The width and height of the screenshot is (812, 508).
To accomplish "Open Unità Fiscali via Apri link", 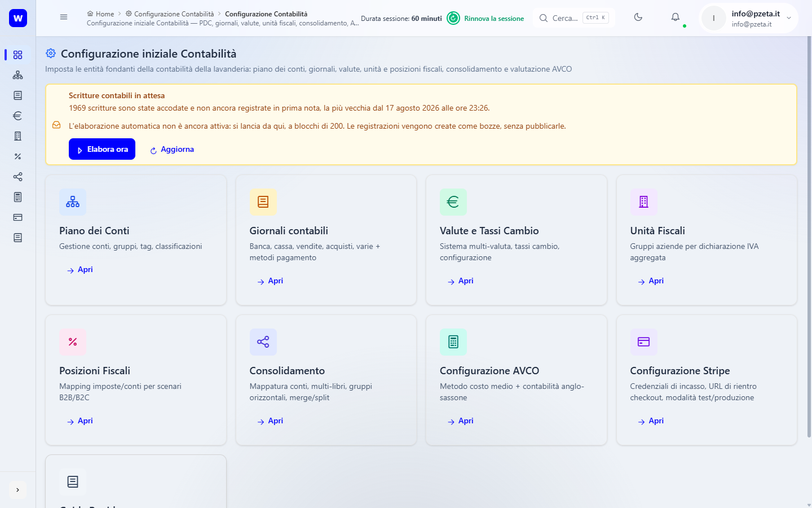I will [x=651, y=281].
